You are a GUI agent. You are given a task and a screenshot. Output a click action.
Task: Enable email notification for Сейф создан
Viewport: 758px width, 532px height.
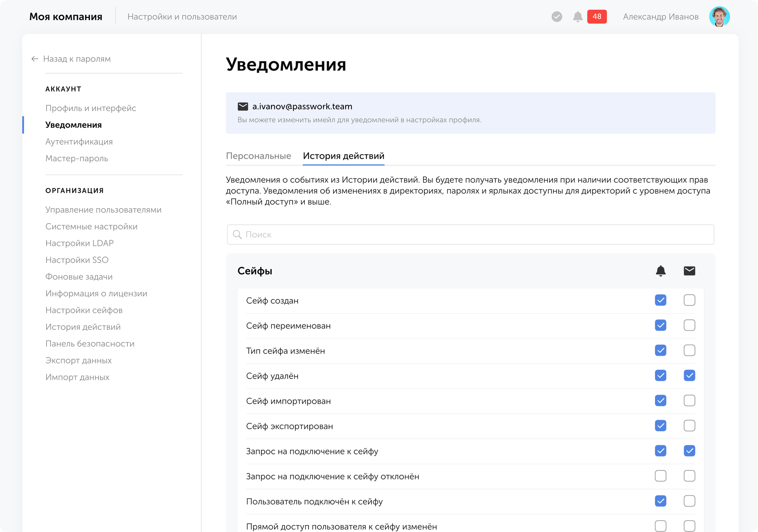point(689,300)
